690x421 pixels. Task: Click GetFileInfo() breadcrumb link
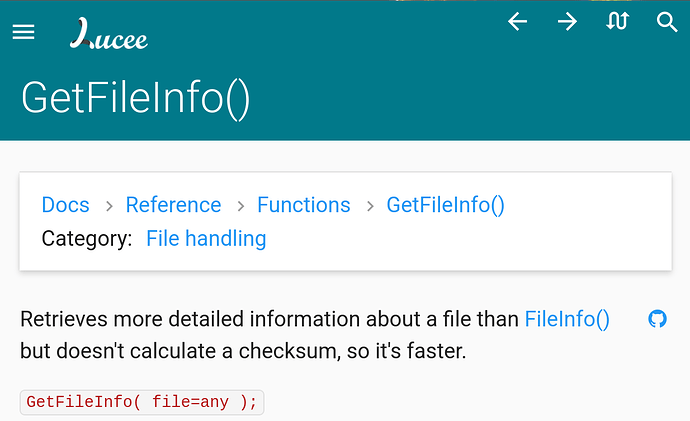point(445,205)
